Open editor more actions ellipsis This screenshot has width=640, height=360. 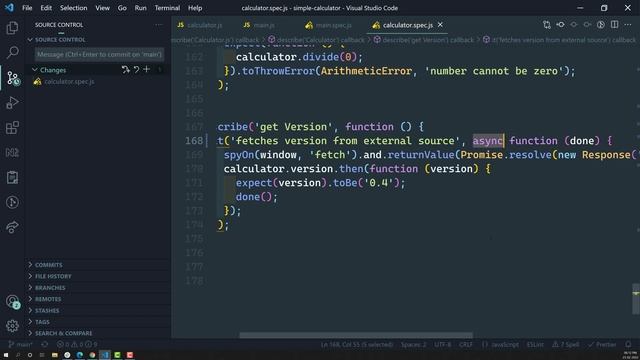click(628, 25)
